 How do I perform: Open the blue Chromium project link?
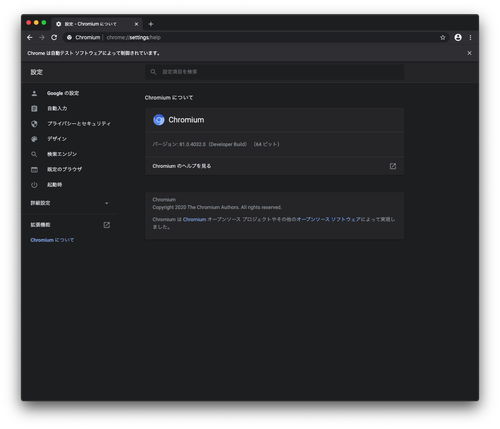(194, 219)
